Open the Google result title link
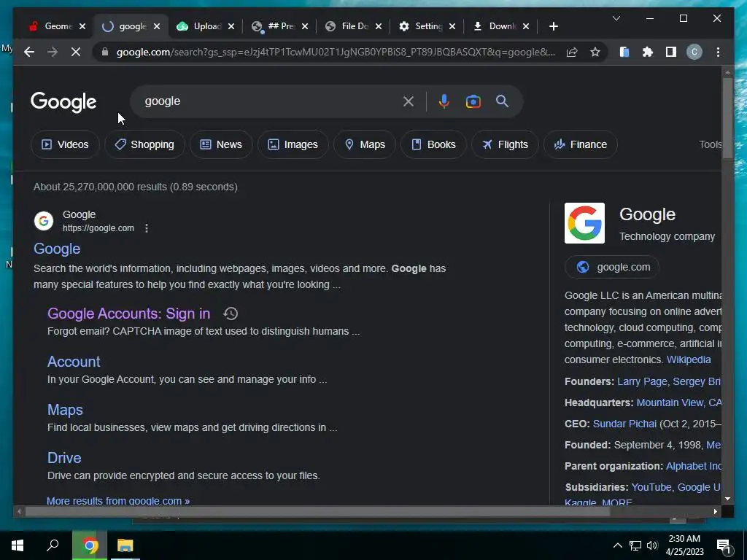747x560 pixels. click(57, 249)
